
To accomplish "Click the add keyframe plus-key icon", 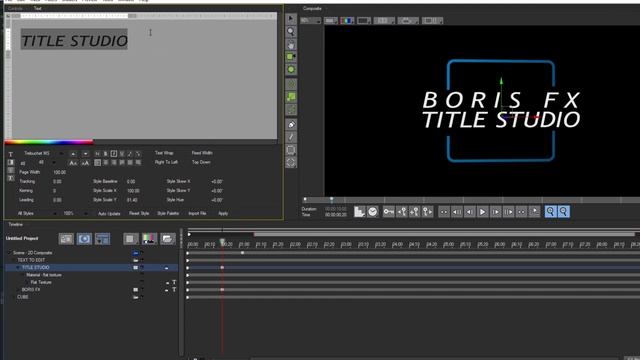I will click(415, 211).
